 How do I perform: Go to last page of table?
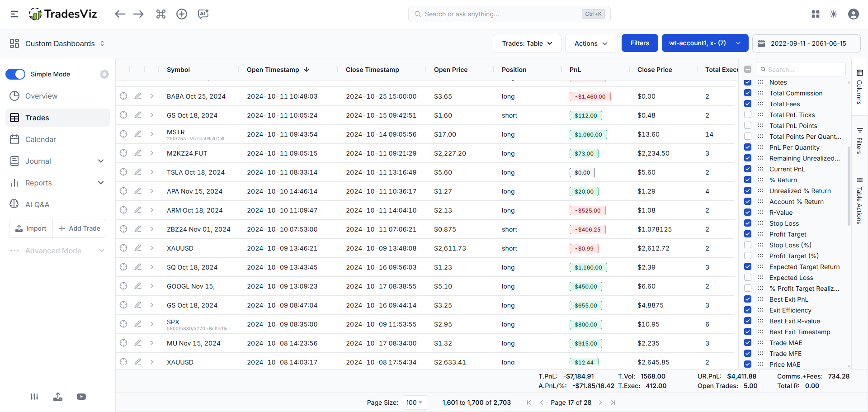coord(613,403)
